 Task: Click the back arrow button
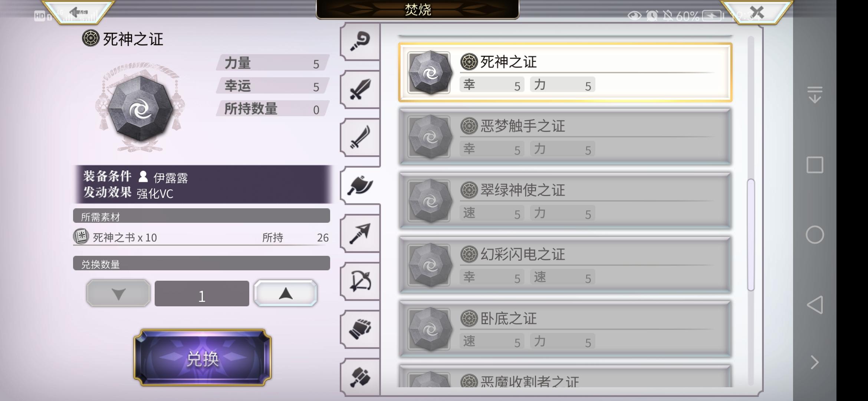(78, 12)
